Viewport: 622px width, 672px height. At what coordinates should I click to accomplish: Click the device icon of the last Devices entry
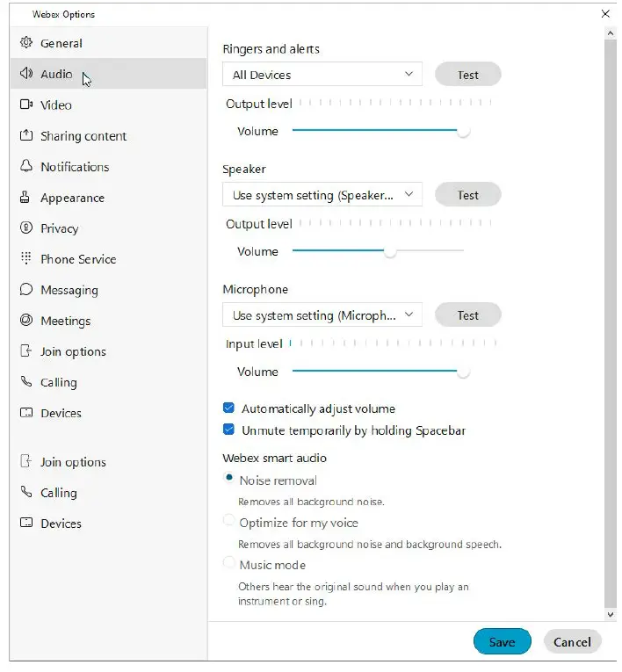pos(26,523)
